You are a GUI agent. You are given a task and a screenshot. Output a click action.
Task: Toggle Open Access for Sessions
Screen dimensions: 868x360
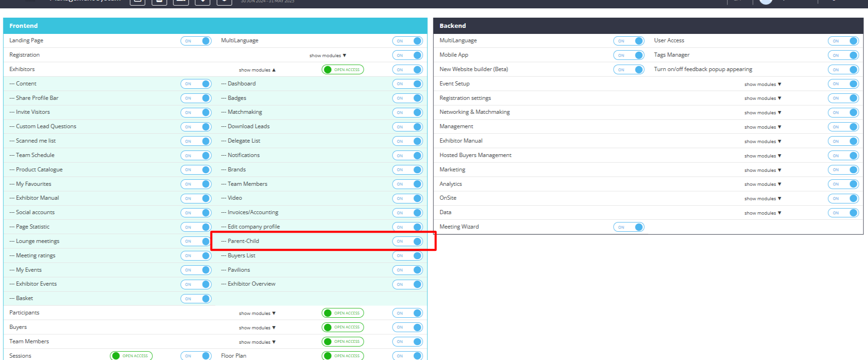[x=131, y=356]
